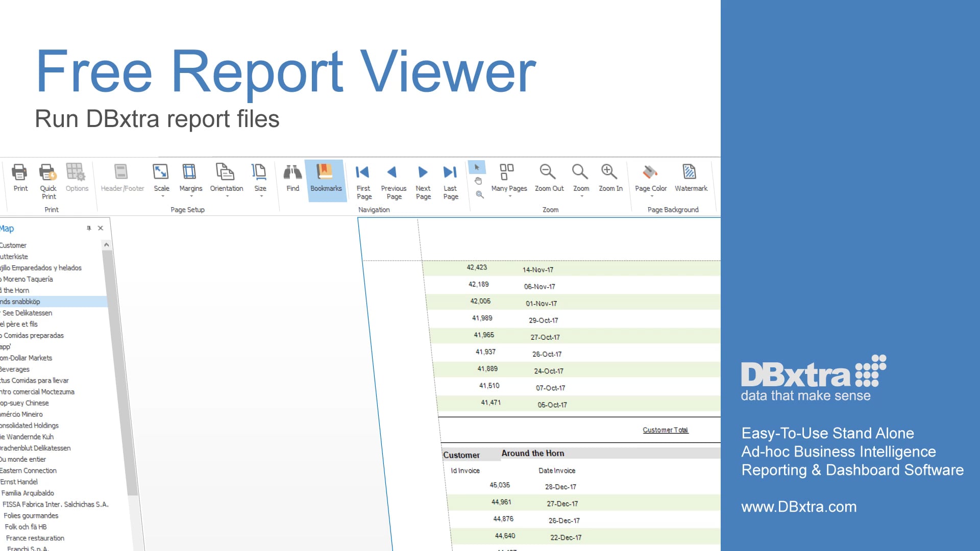This screenshot has width=980, height=551.
Task: Go to the Previous Page
Action: (394, 182)
